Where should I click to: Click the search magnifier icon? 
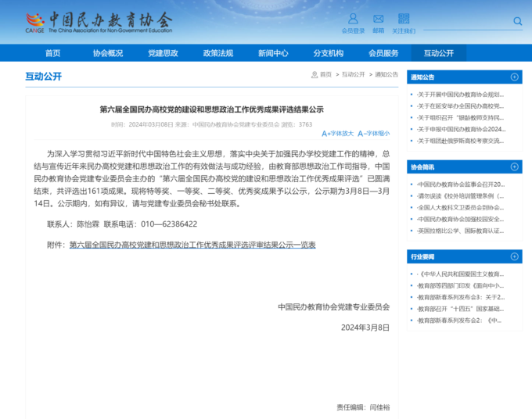coord(517,21)
